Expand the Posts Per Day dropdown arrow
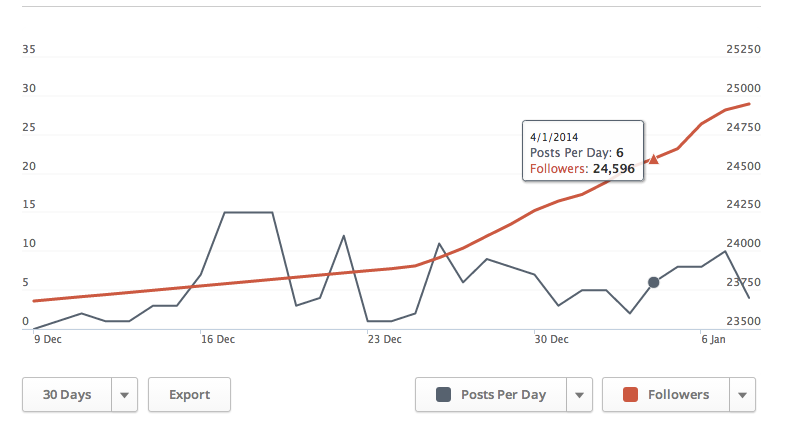The image size is (801, 431). [x=579, y=395]
